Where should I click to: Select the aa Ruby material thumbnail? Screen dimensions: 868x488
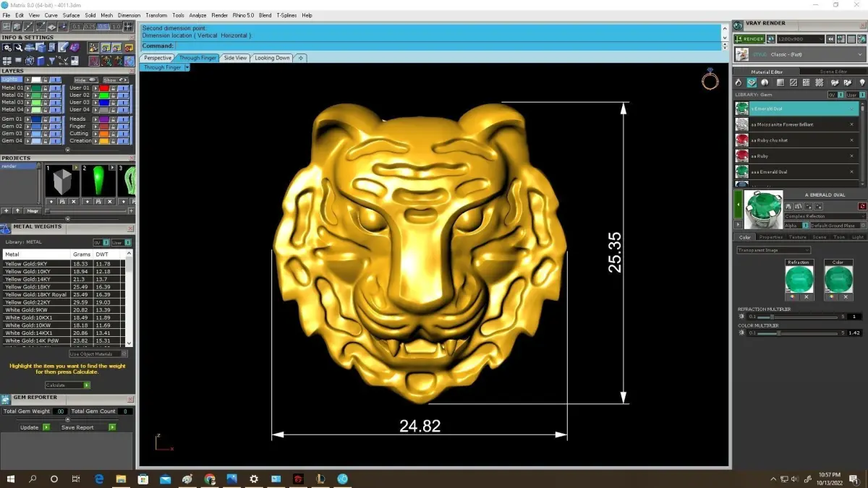742,156
